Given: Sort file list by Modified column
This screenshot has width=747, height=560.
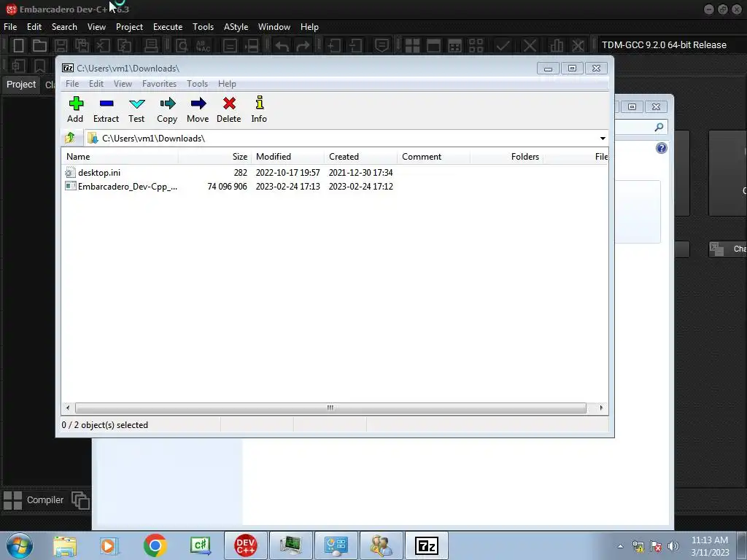Looking at the screenshot, I should tap(287, 157).
